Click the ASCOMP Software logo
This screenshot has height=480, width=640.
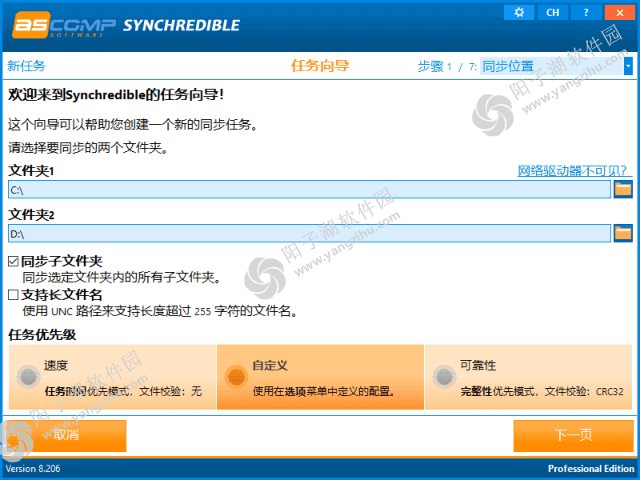64,25
